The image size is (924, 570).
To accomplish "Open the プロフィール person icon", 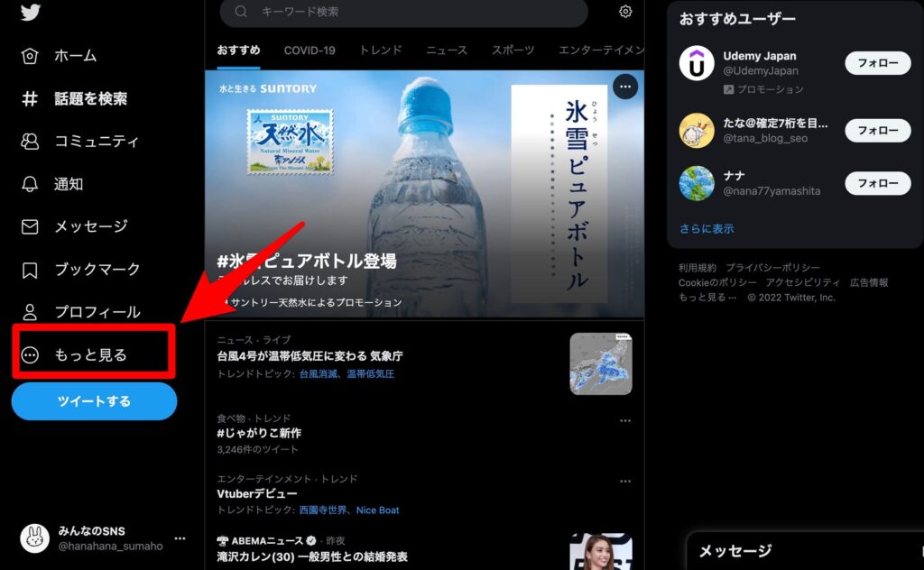I will [30, 312].
